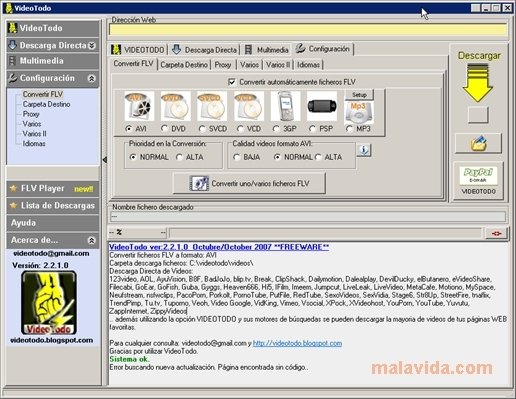
Task: Click the PSP console icon
Action: pos(322,106)
